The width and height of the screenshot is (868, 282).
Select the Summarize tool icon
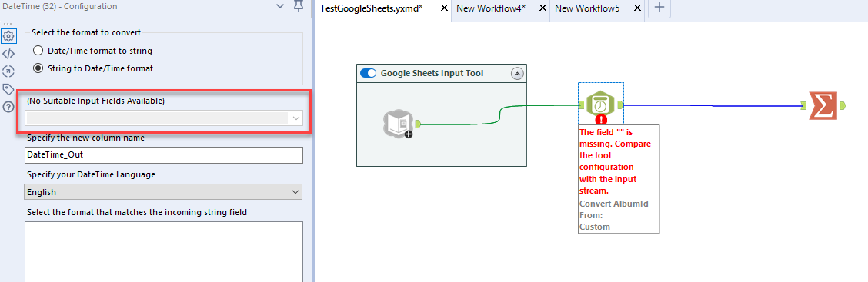click(x=823, y=105)
